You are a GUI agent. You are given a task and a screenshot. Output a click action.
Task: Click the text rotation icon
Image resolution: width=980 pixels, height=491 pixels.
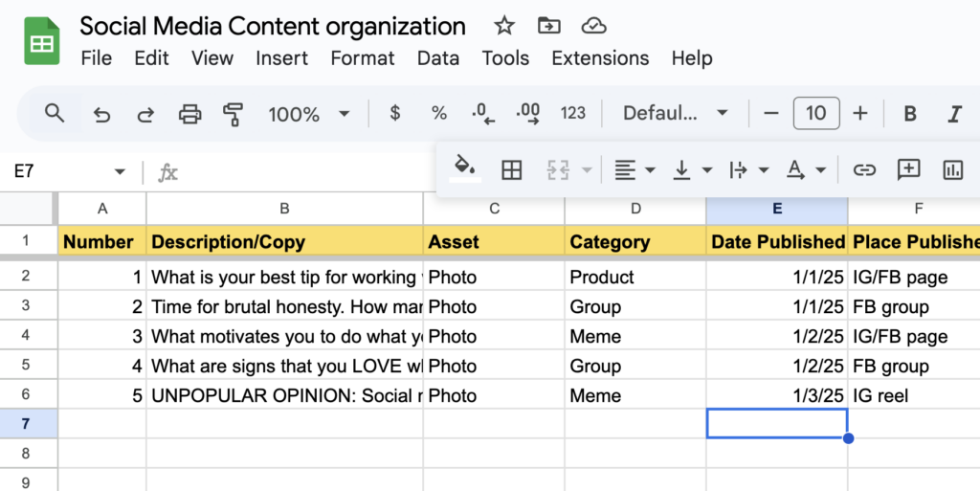(x=795, y=170)
